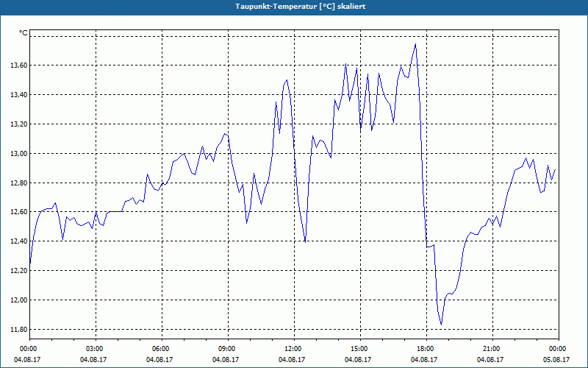Click the '13,00' y-axis value
Screen dimensions: 588x368
(19, 153)
